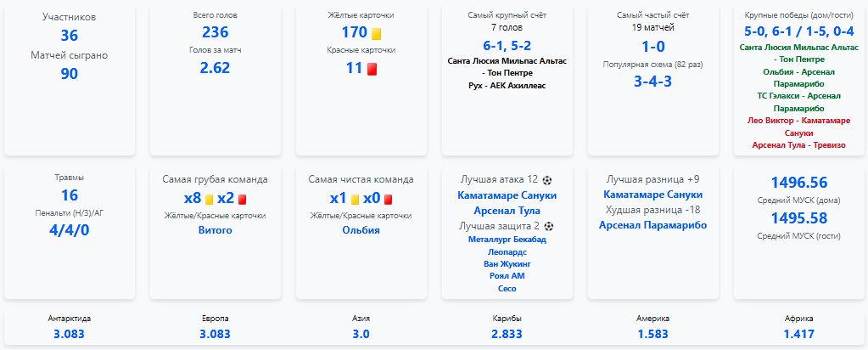Screen dimensions: 868x350
Task: Click Арсенал Парамарибо under worst difference
Action: pos(653,225)
